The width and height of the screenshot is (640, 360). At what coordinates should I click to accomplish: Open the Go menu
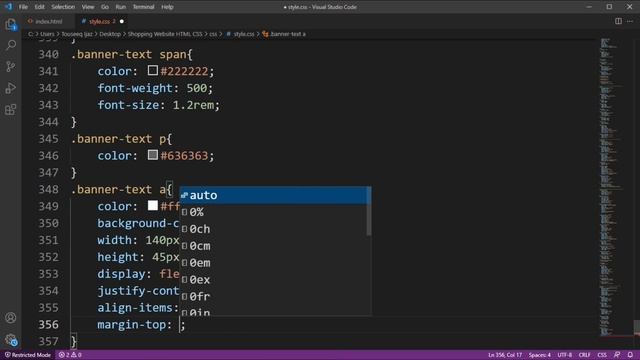tap(104, 7)
